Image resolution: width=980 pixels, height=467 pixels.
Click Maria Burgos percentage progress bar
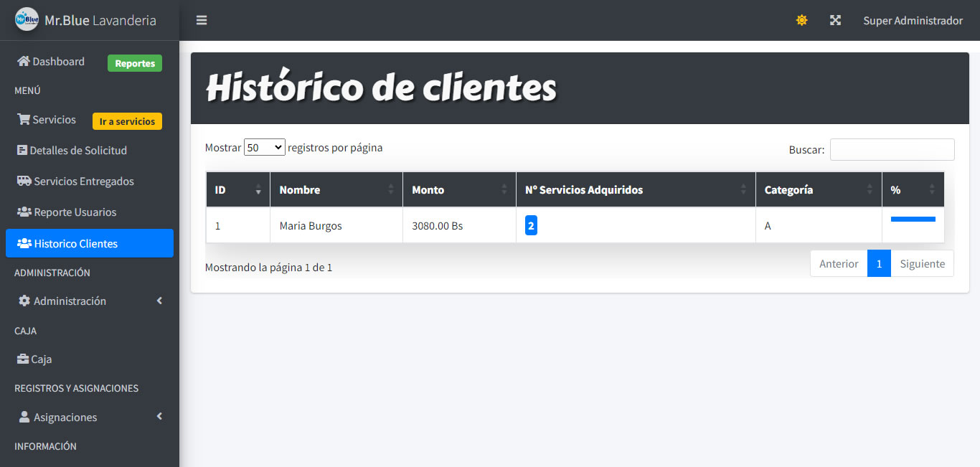point(913,219)
